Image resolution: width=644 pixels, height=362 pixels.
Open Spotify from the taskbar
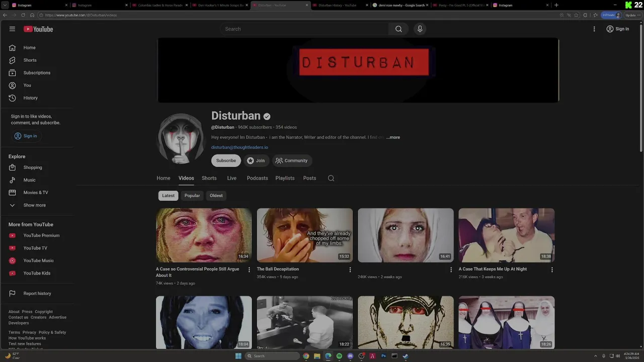click(339, 356)
